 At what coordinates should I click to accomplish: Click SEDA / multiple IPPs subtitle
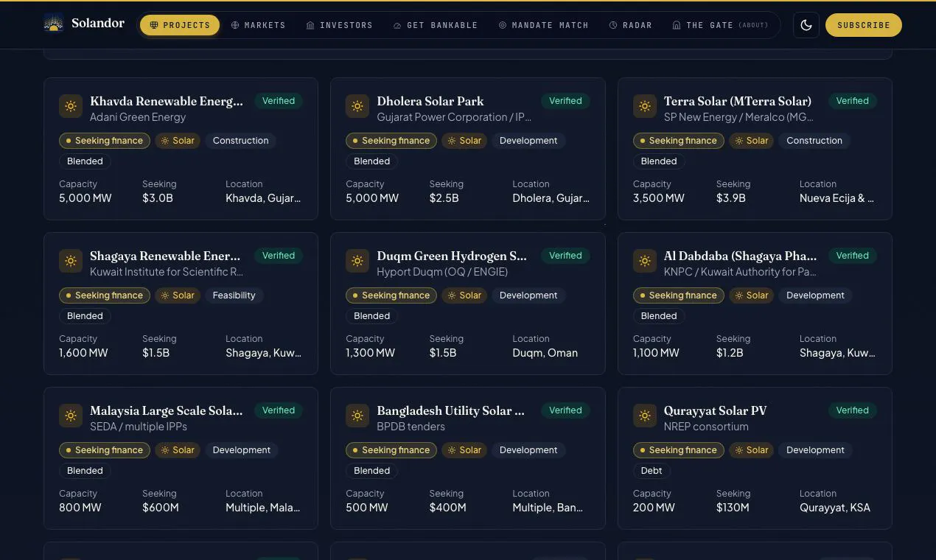point(139,427)
